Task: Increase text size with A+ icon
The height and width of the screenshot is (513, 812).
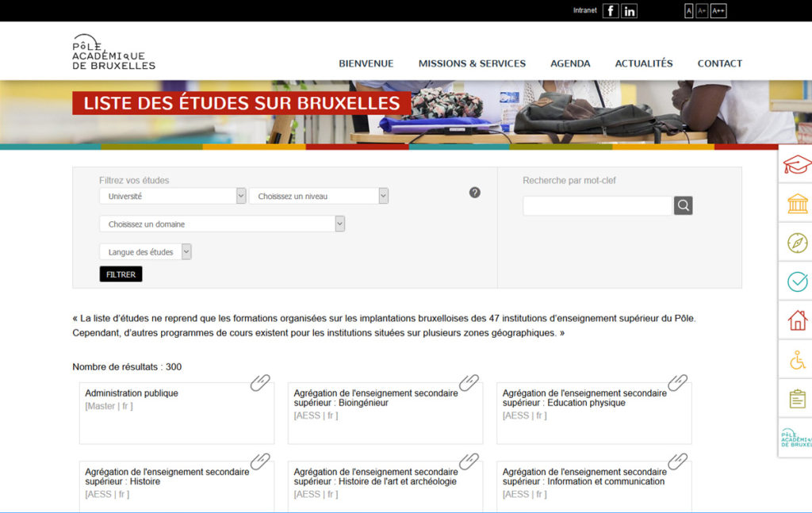Action: [702, 11]
